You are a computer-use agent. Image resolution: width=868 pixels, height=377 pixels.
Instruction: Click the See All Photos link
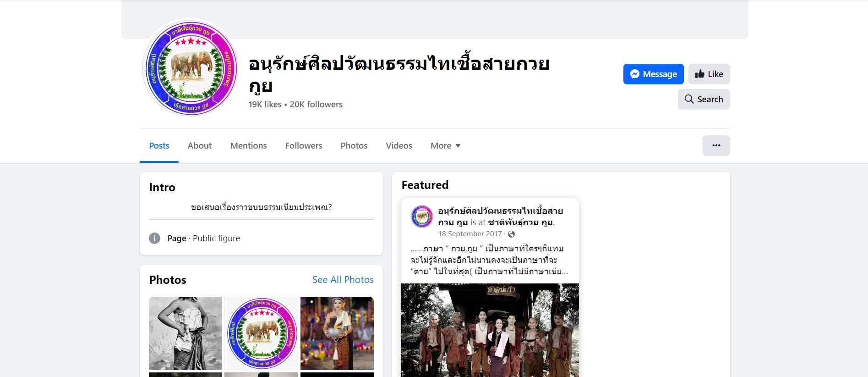point(343,280)
